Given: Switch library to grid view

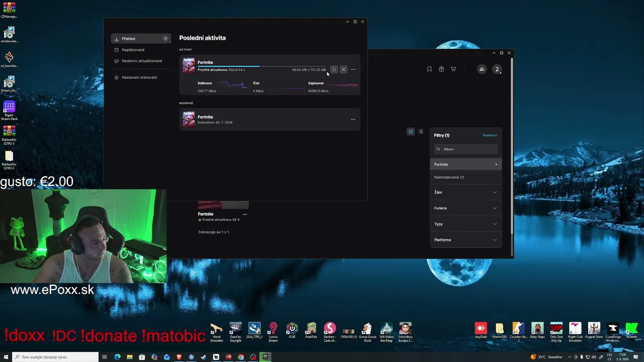Looking at the screenshot, I should point(411,132).
